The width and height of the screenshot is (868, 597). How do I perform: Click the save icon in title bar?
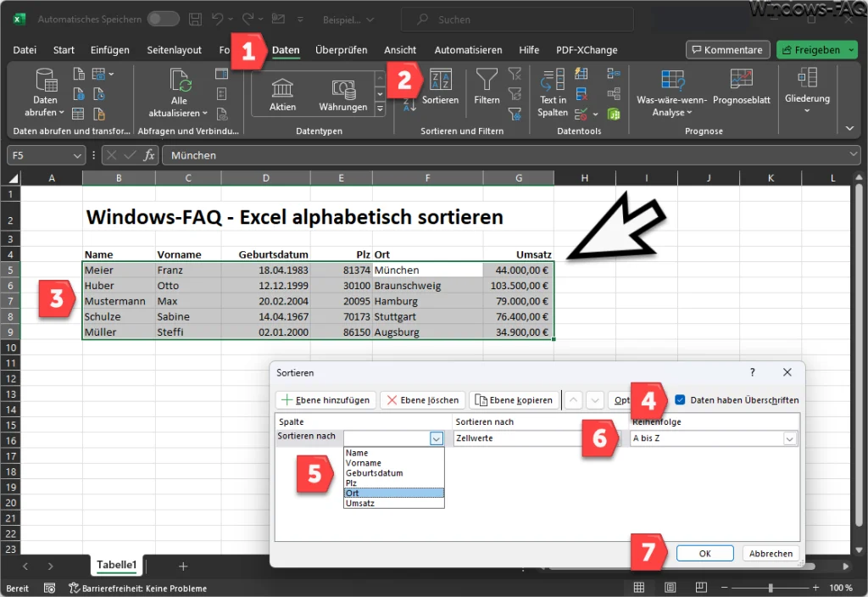tap(195, 20)
